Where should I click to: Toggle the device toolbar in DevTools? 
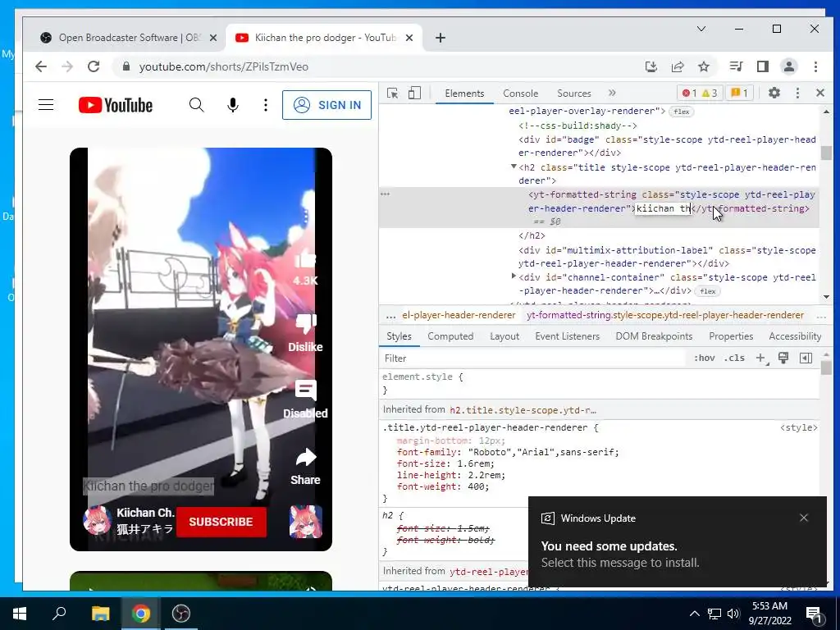pyautogui.click(x=414, y=94)
